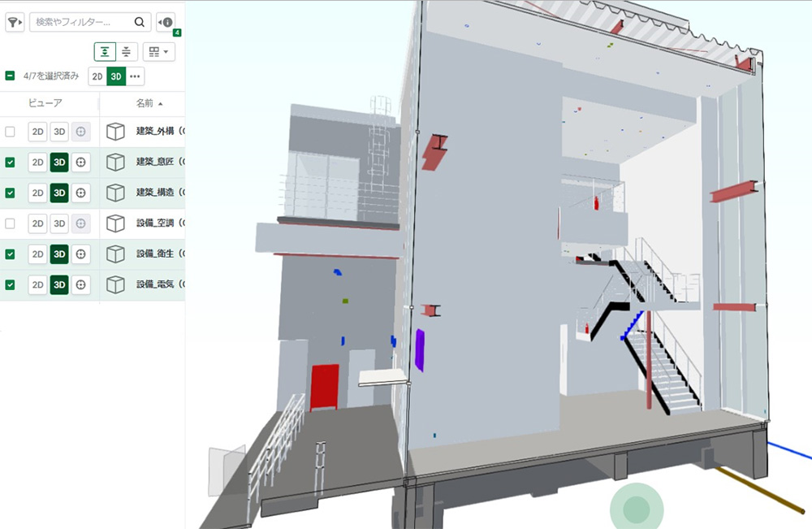This screenshot has height=529, width=812.
Task: Enable the 設備_空調 checkbox
Action: (10, 223)
